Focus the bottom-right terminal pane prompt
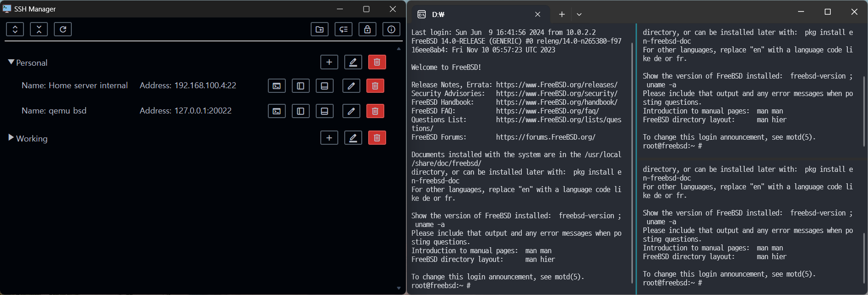The width and height of the screenshot is (868, 295). [x=672, y=283]
